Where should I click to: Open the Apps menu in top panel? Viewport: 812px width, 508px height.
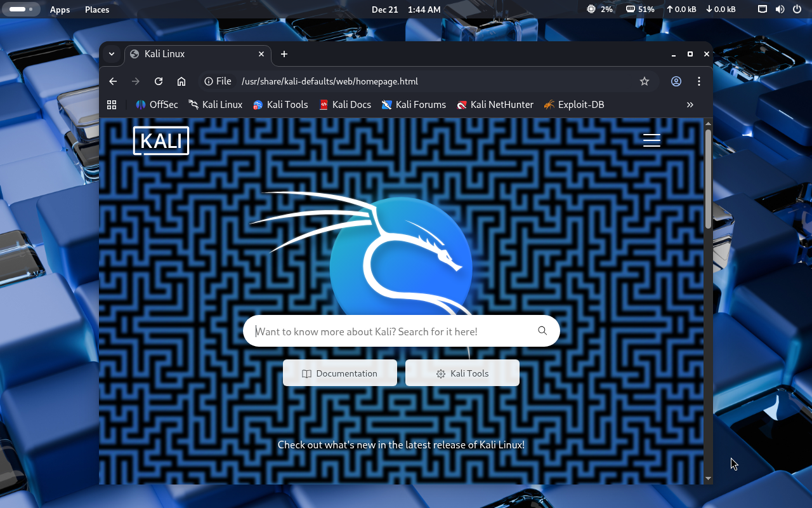coord(60,10)
